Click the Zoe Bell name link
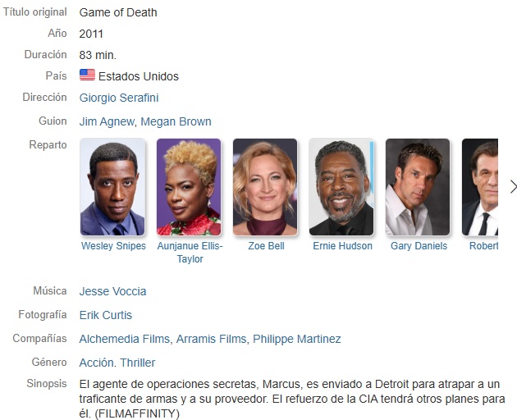This screenshot has height=420, width=517. [266, 246]
